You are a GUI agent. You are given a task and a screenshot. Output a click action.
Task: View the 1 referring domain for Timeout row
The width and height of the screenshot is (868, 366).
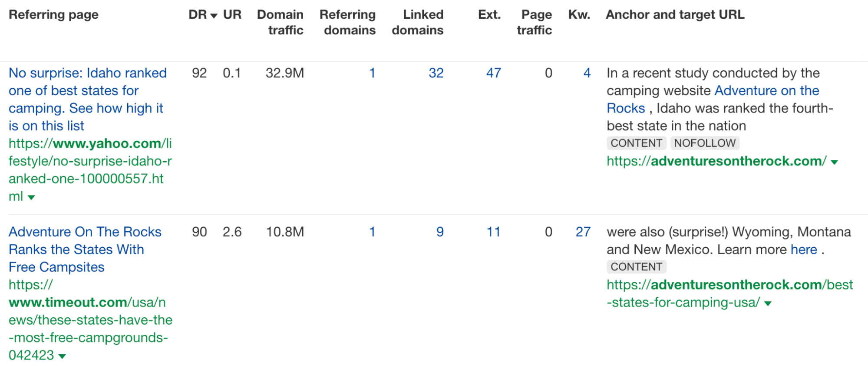point(372,232)
